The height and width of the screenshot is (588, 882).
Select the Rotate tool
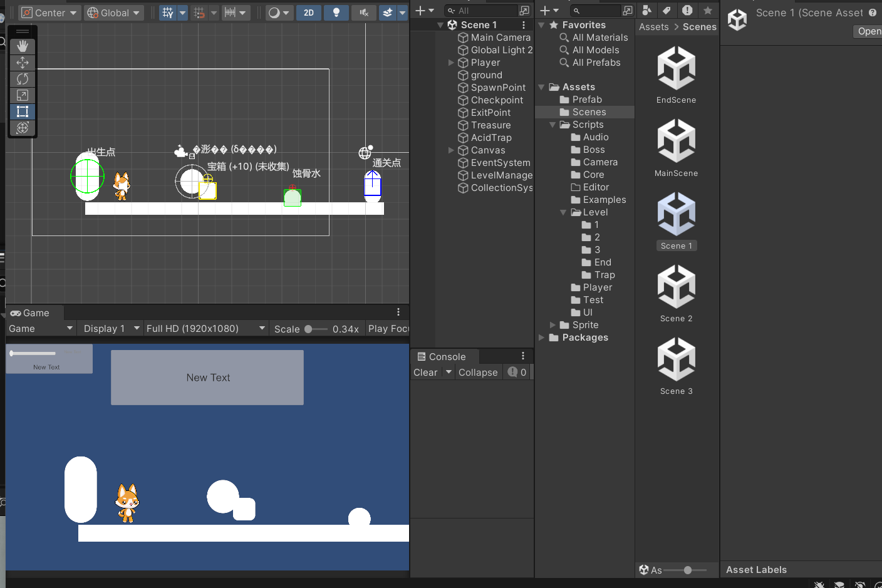pos(23,79)
